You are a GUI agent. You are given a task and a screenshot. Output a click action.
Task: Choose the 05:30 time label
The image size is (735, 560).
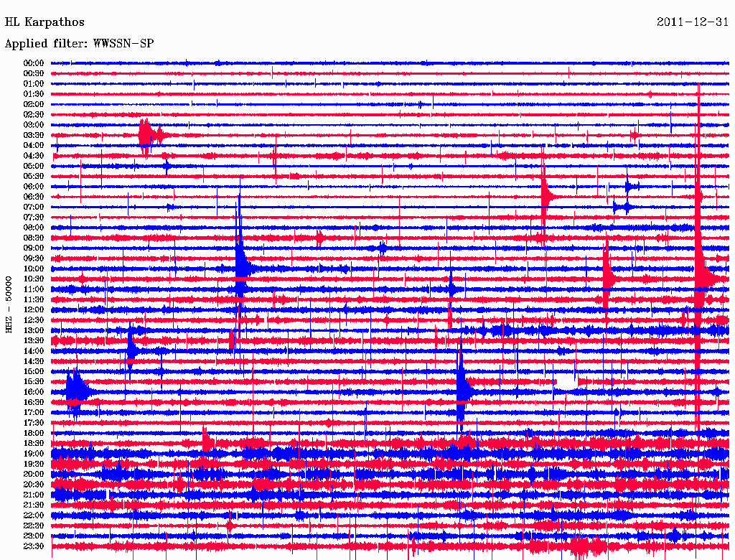tap(33, 176)
